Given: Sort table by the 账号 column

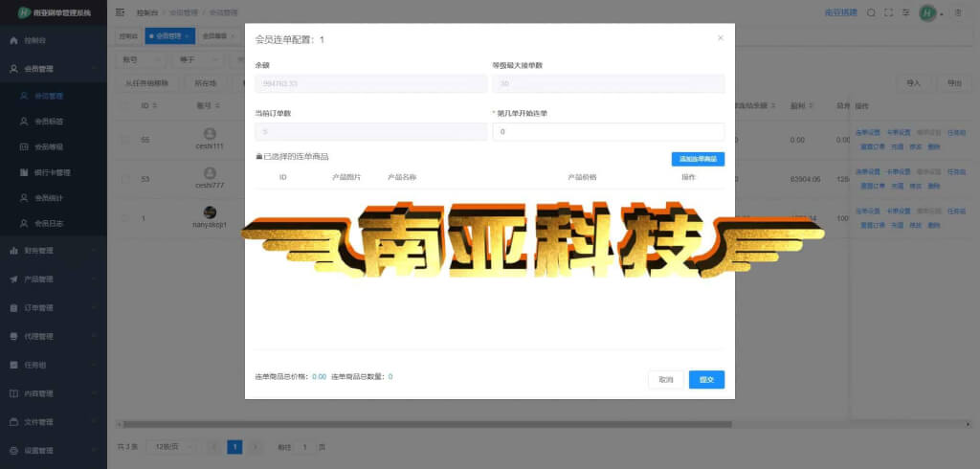Looking at the screenshot, I should click(216, 105).
